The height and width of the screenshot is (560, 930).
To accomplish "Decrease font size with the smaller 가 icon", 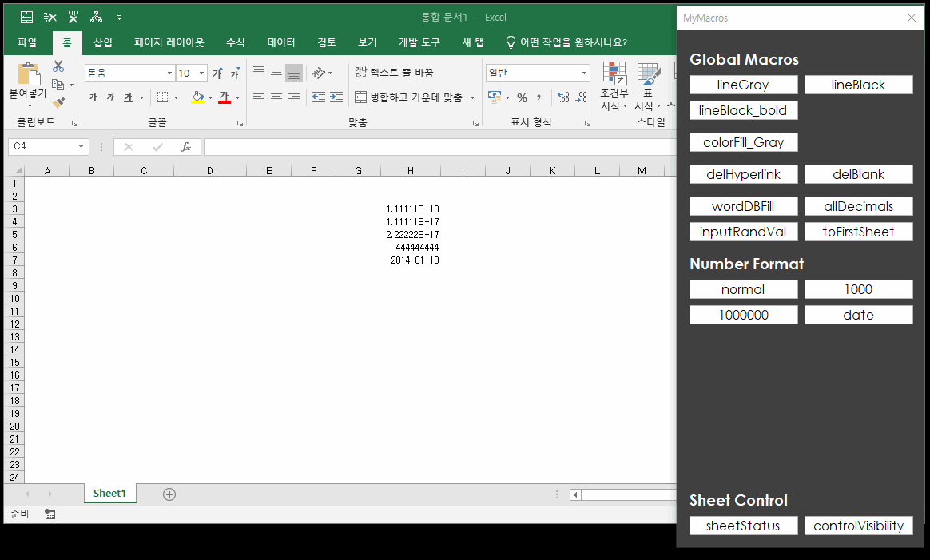I will pyautogui.click(x=235, y=73).
